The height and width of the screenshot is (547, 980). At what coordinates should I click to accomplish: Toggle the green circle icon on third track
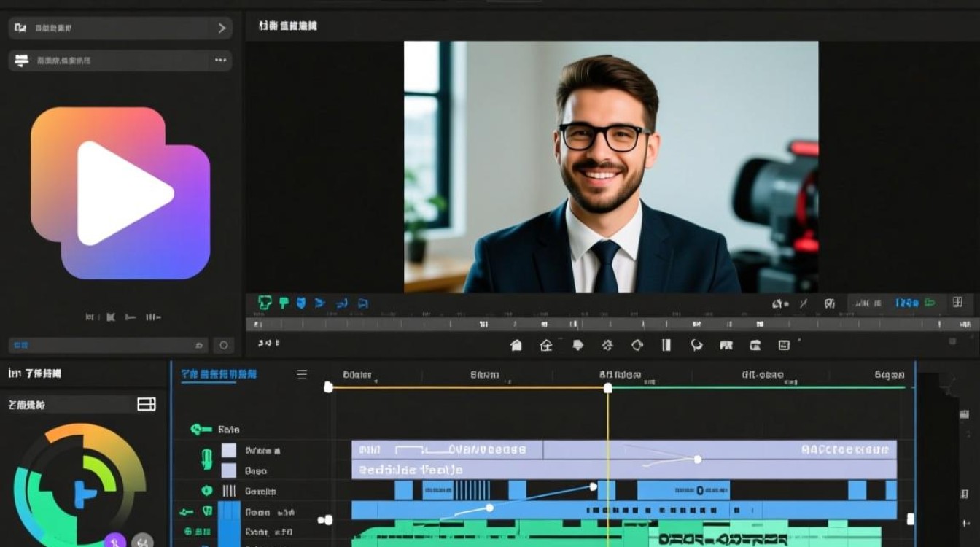pyautogui.click(x=206, y=491)
